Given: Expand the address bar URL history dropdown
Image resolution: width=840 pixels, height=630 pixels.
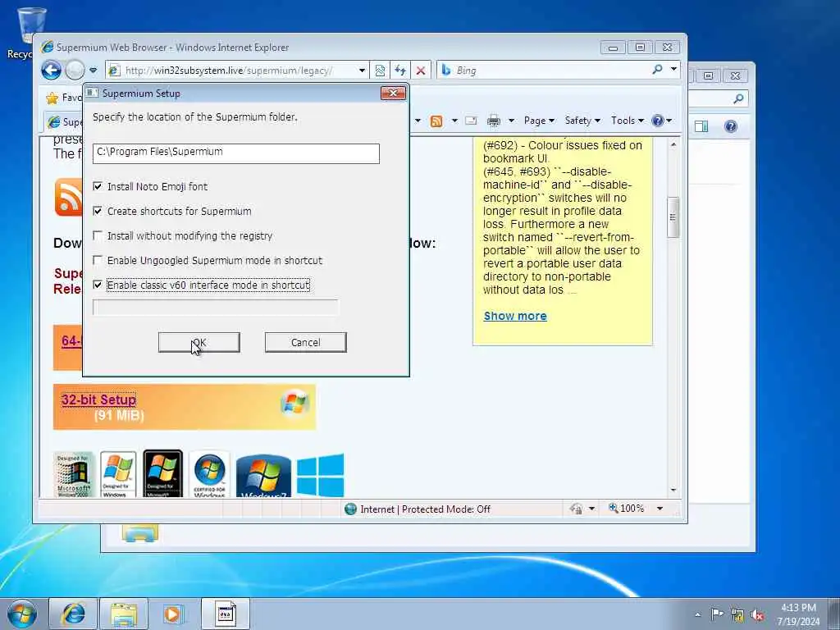Looking at the screenshot, I should [x=362, y=71].
